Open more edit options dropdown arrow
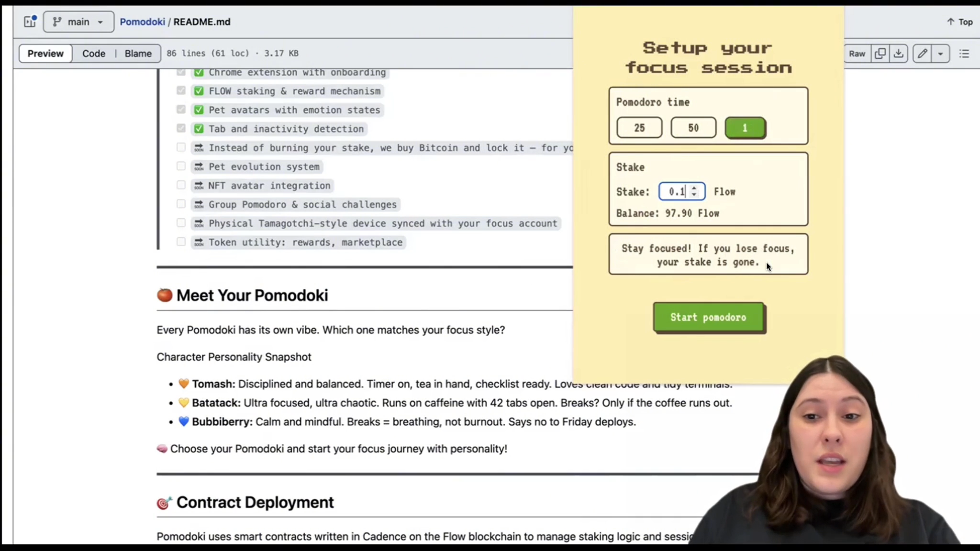The height and width of the screenshot is (551, 980). [x=940, y=54]
